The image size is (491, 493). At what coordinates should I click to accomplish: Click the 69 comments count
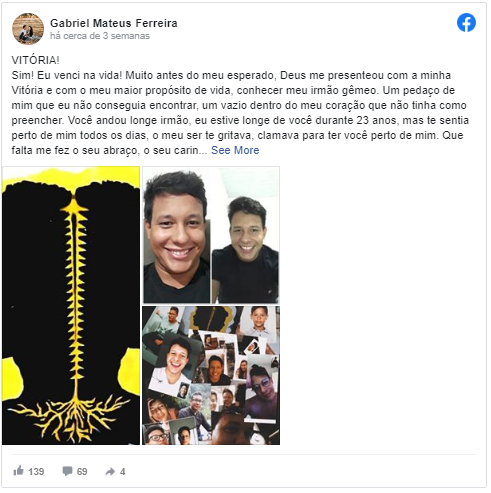point(82,471)
